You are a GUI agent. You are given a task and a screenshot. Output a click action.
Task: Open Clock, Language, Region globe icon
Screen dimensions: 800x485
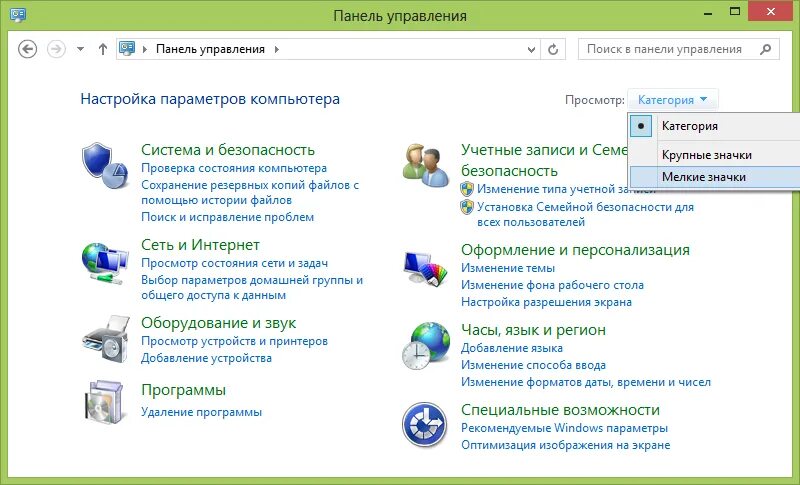coord(426,345)
